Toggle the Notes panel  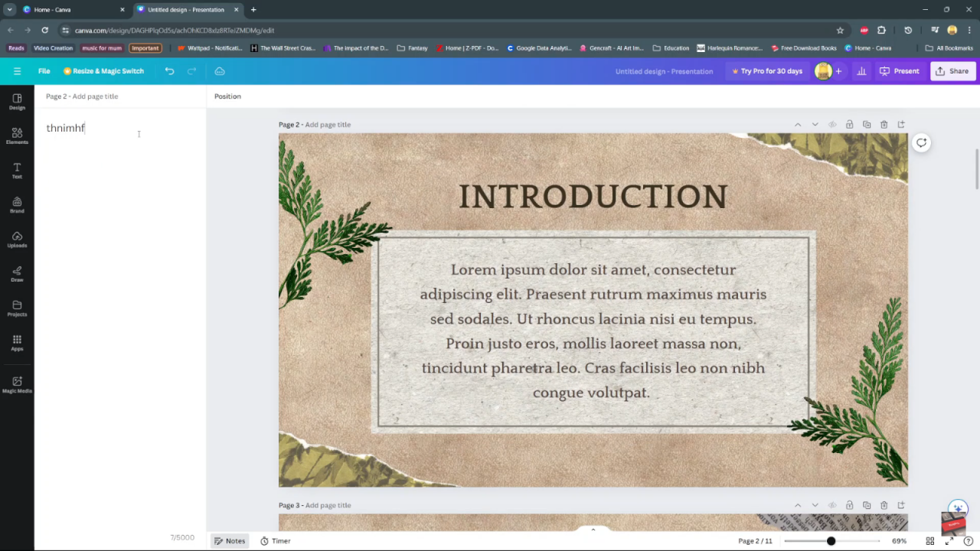tap(230, 541)
